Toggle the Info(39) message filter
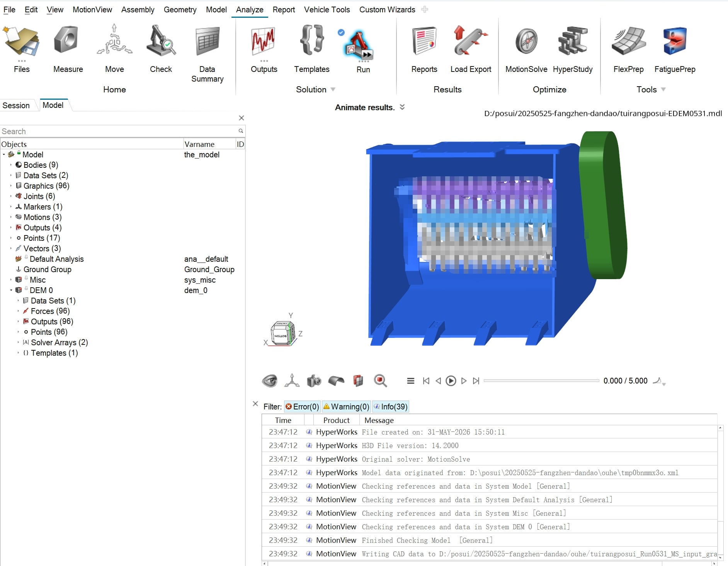The height and width of the screenshot is (566, 728). pyautogui.click(x=390, y=407)
